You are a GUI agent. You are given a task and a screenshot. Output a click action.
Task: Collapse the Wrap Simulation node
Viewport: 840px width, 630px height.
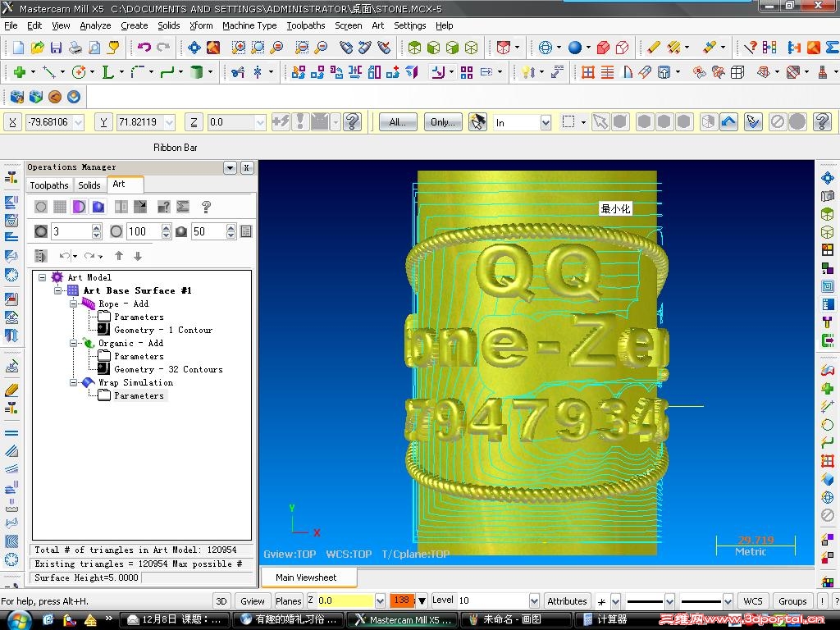click(73, 382)
